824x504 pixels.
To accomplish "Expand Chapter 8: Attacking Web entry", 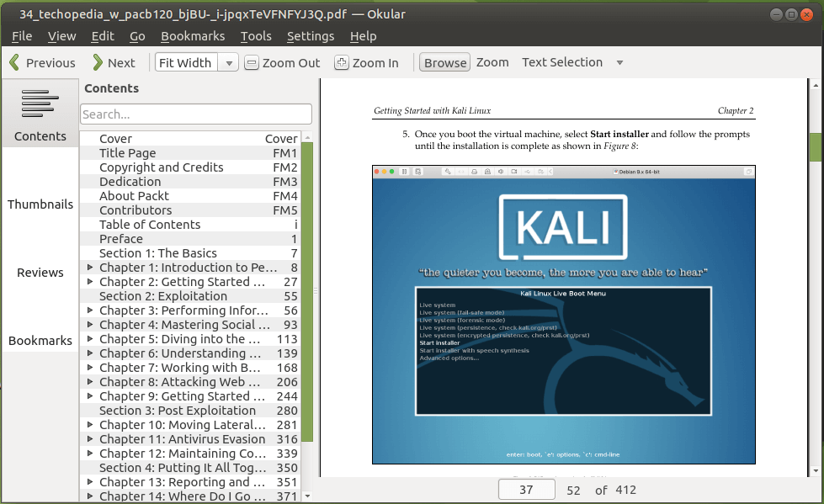I will pyautogui.click(x=90, y=381).
